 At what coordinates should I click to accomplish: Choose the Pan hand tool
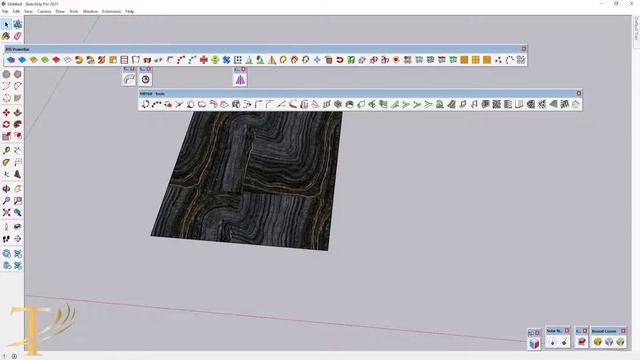[x=18, y=189]
